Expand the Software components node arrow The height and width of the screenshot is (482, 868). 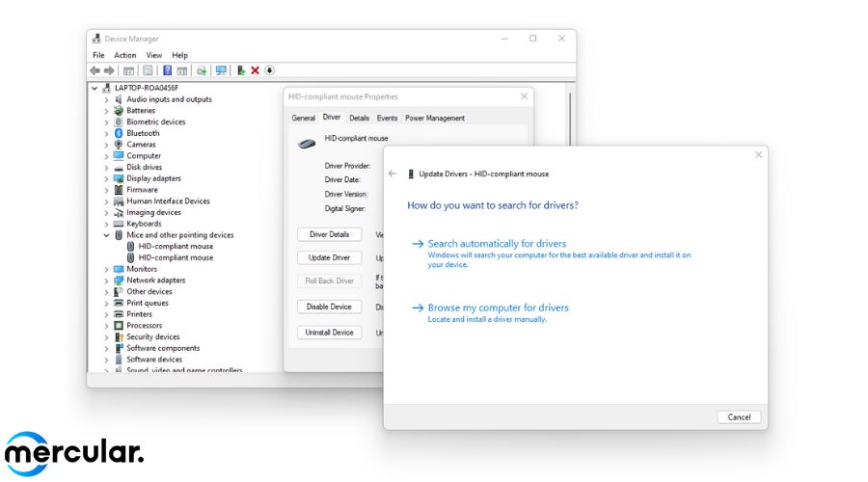click(106, 349)
